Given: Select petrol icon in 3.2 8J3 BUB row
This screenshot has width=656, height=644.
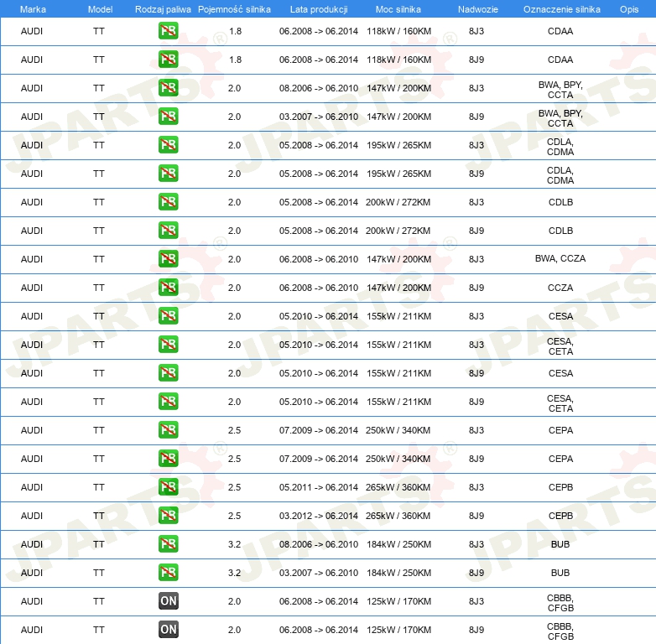Looking at the screenshot, I should 168,543.
